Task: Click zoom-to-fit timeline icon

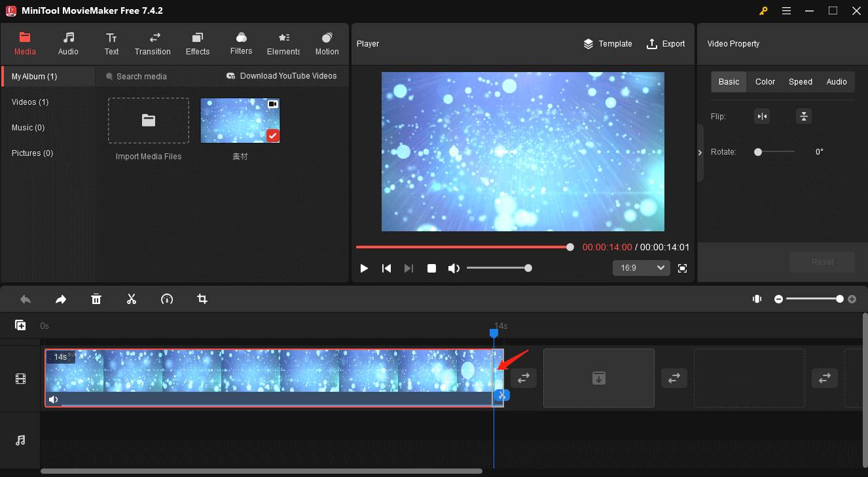Action: [757, 299]
